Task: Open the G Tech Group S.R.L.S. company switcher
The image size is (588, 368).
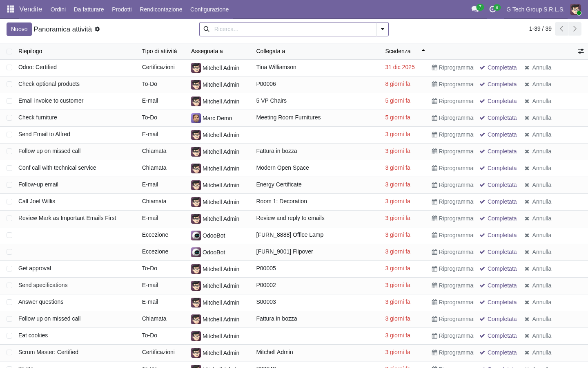Action: point(535,9)
